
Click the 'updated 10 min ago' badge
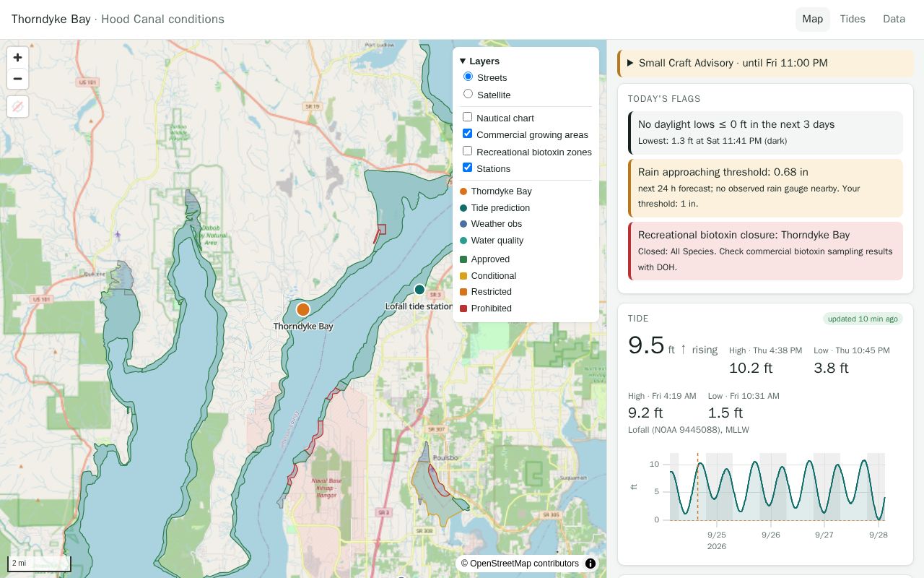point(863,319)
